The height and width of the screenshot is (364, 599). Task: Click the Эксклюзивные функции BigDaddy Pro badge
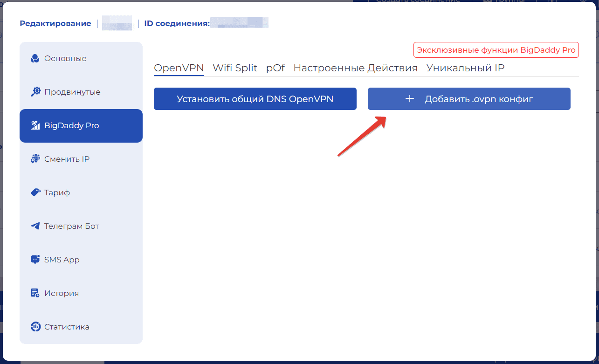click(496, 50)
